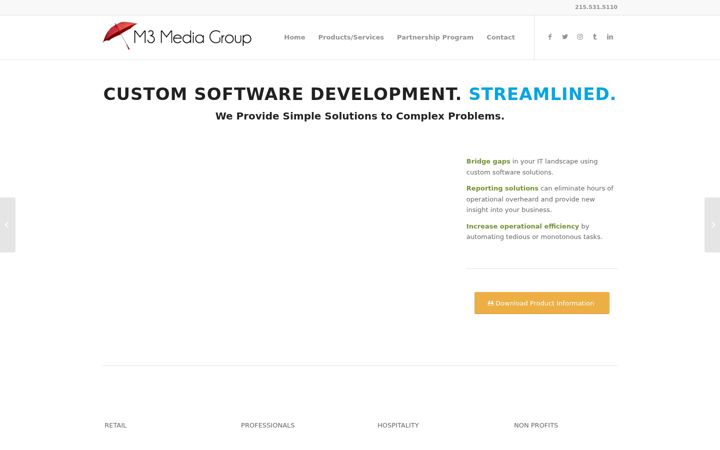Click 'Increase operational efficiency' green text
The height and width of the screenshot is (450, 720).
click(x=523, y=226)
